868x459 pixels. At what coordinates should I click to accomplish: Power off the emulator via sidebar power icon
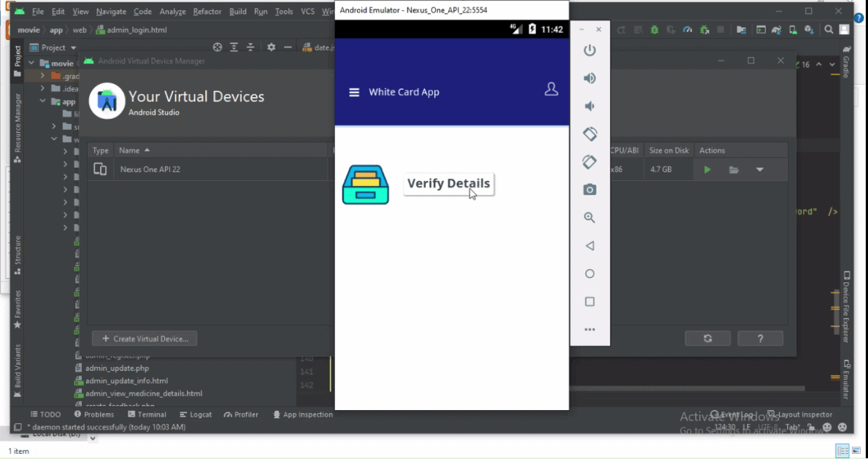[x=590, y=50]
